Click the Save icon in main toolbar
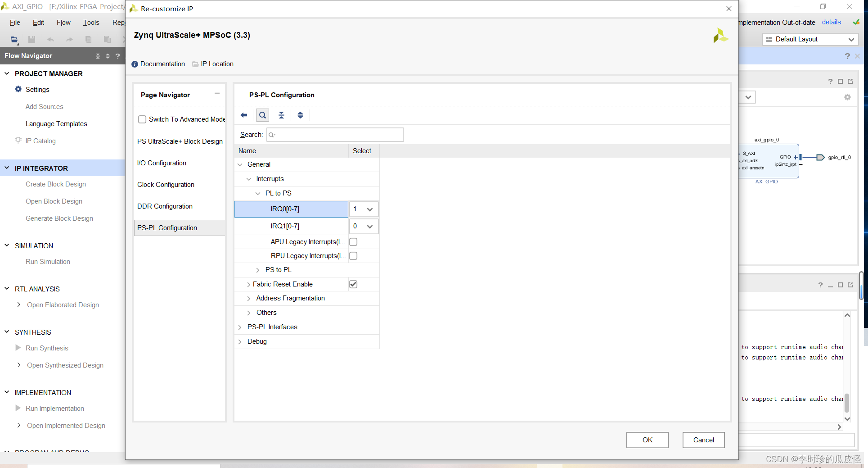Screen dimensions: 868x468 [x=31, y=40]
